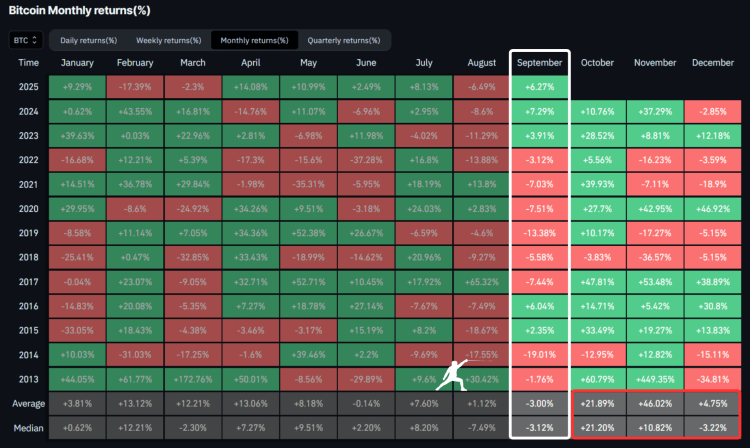This screenshot has height=448, width=750.
Task: Open the BTC coin selector dropdown
Action: coord(25,41)
